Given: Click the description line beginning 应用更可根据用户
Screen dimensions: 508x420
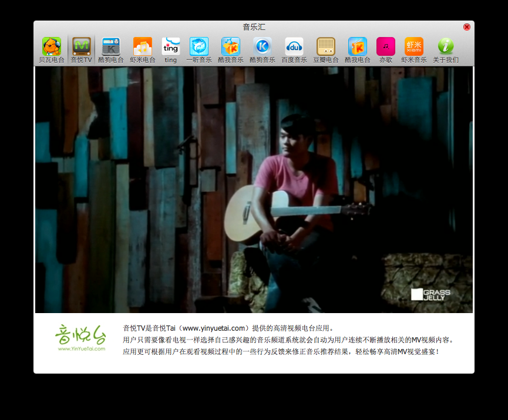Looking at the screenshot, I should coord(281,352).
